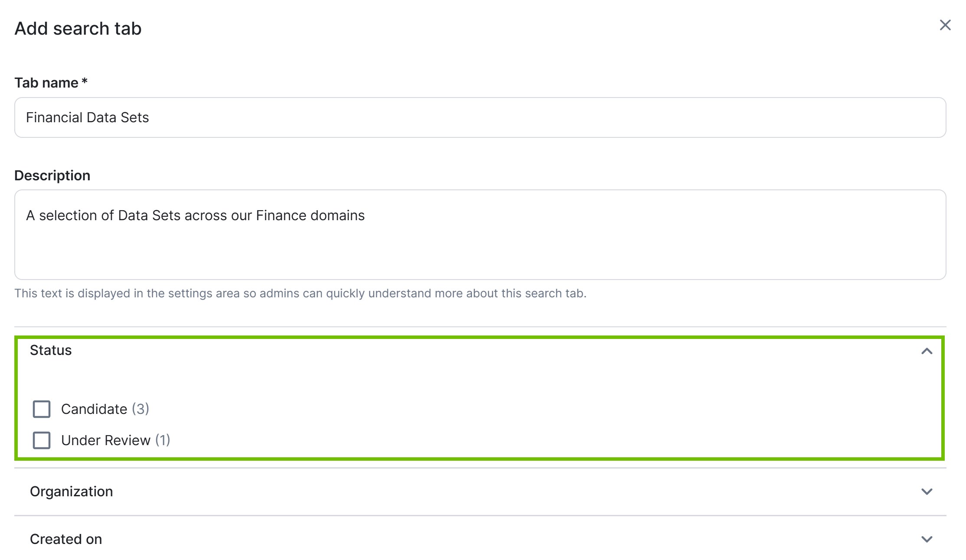Viewport: 966px width, 560px height.
Task: Open the Organization filter section
Action: point(72,492)
